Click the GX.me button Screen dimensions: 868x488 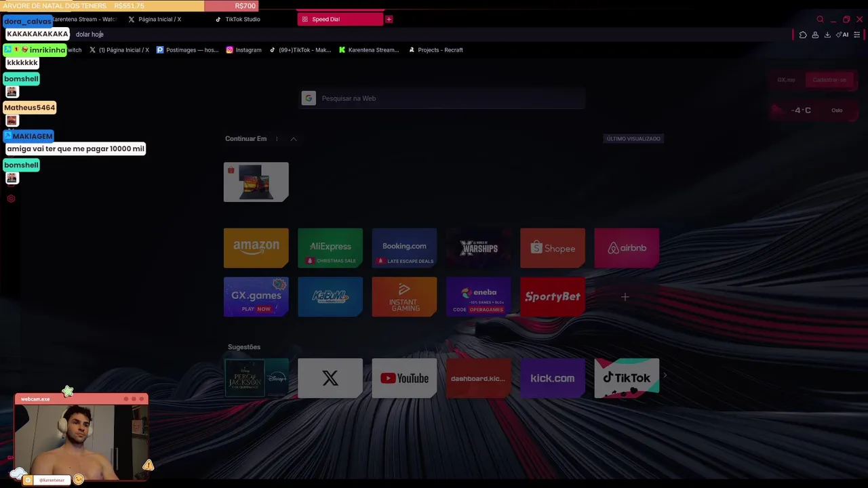786,80
